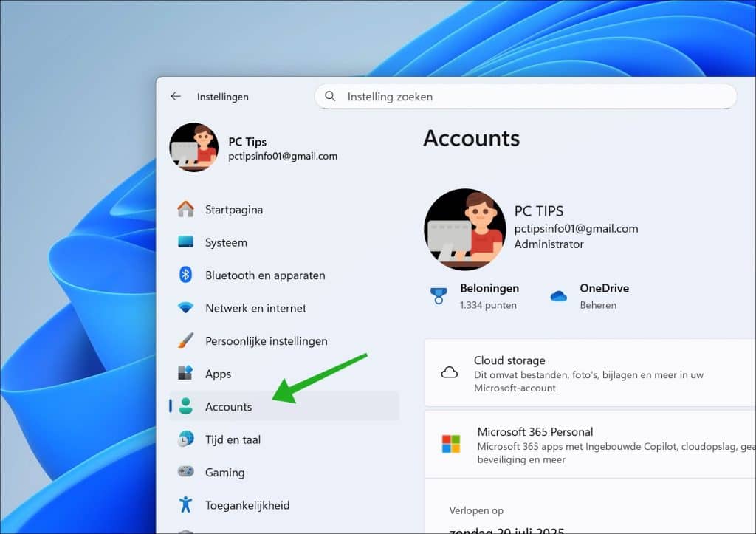Viewport: 756px width, 534px height.
Task: Click the Apps icon in the sidebar
Action: 185,373
